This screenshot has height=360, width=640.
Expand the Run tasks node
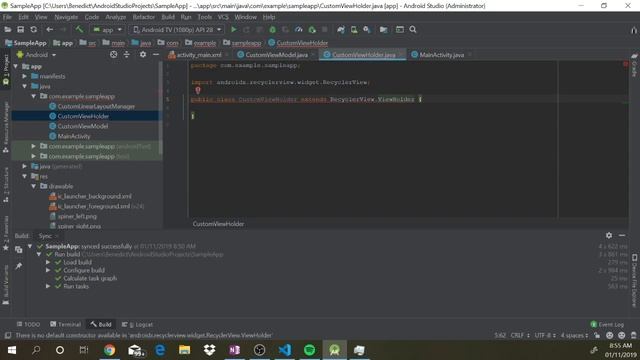48,287
